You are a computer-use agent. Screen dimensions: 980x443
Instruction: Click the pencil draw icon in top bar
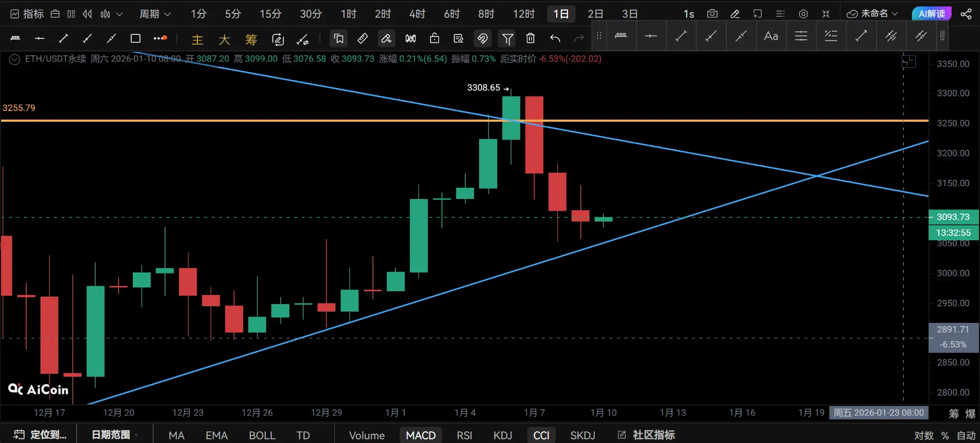pyautogui.click(x=735, y=14)
